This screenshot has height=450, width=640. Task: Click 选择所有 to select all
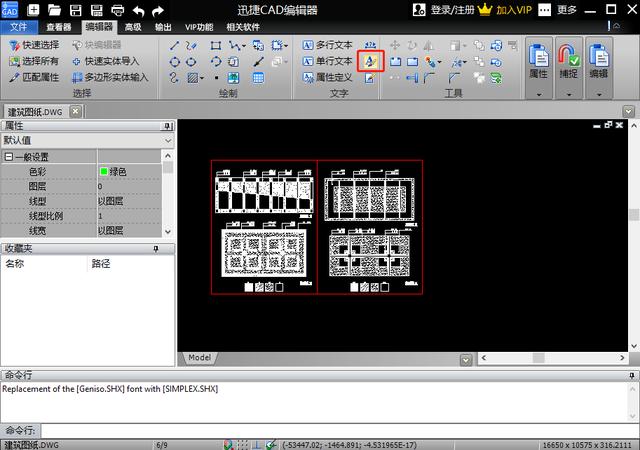point(34,61)
